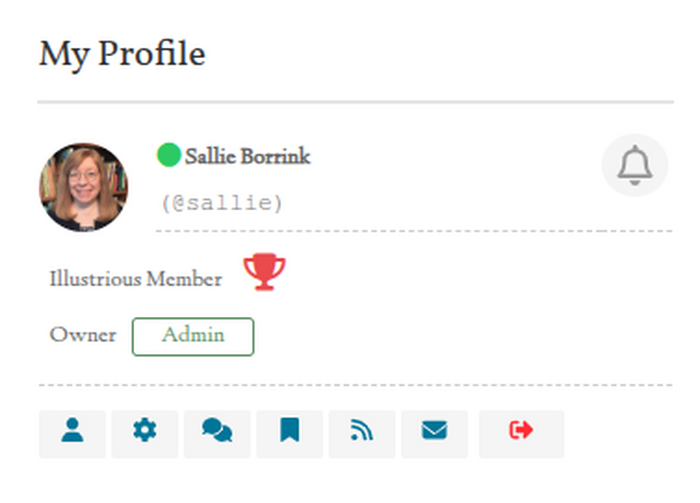700x503 pixels.
Task: Click the green online status dot
Action: point(169,155)
